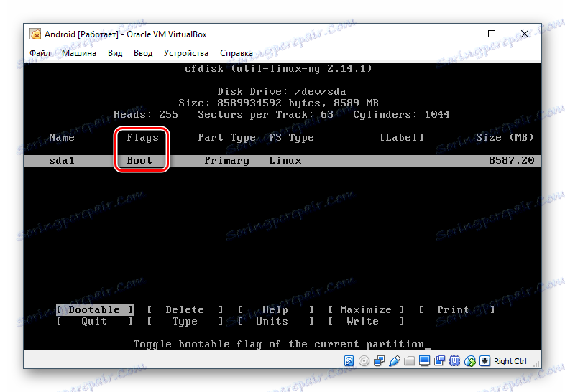Click the Part Type column header
The height and width of the screenshot is (392, 565).
pos(226,138)
